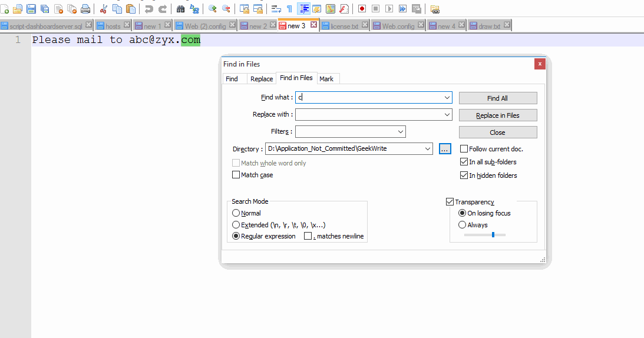Click the Print toolbar icon
The width and height of the screenshot is (644, 338).
[85, 9]
